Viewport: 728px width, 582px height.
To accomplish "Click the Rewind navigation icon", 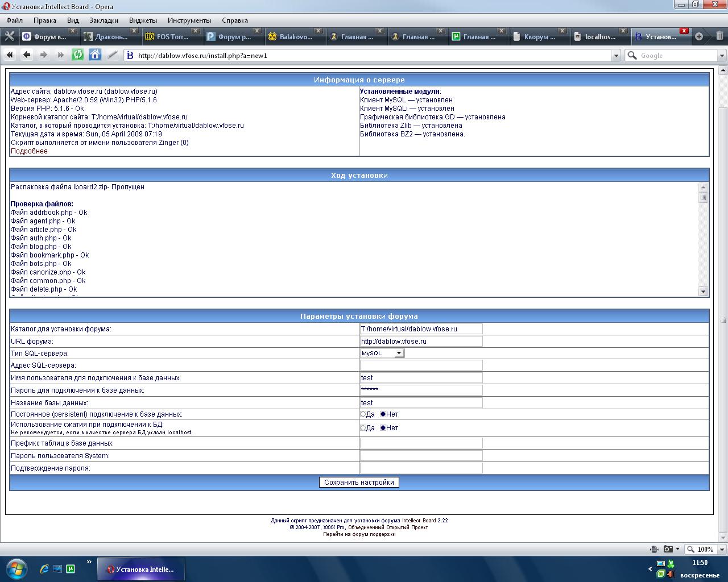I will [x=10, y=55].
